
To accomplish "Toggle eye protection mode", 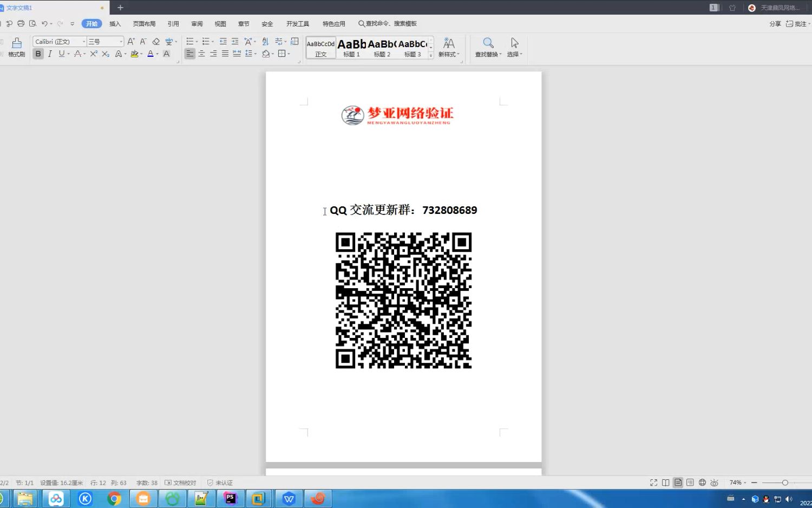I will 715,483.
